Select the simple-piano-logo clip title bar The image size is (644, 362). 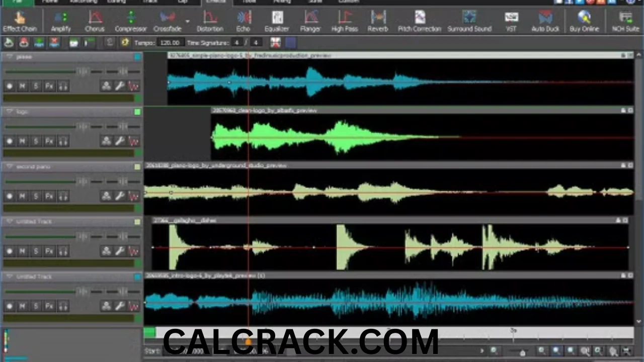click(x=400, y=55)
